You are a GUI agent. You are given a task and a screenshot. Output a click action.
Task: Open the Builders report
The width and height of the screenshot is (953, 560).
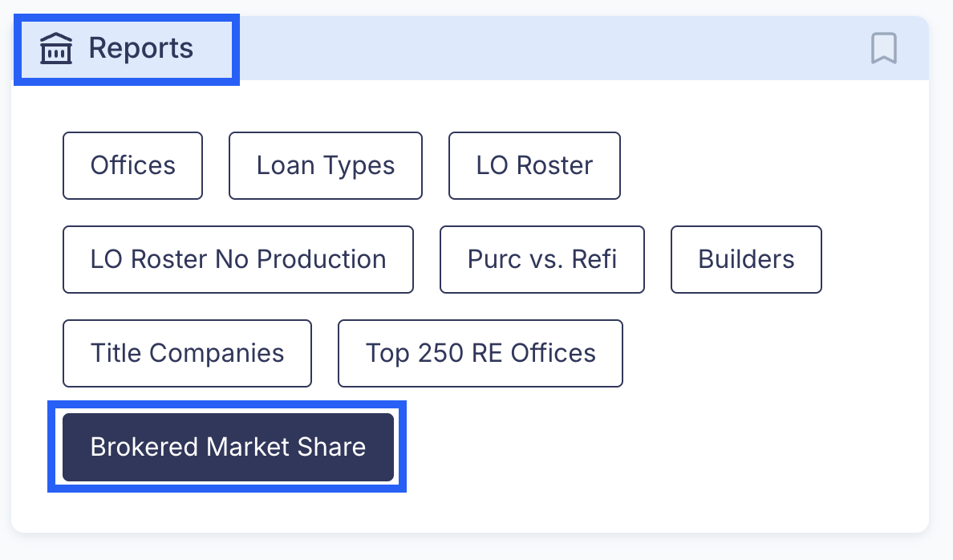[x=746, y=260]
